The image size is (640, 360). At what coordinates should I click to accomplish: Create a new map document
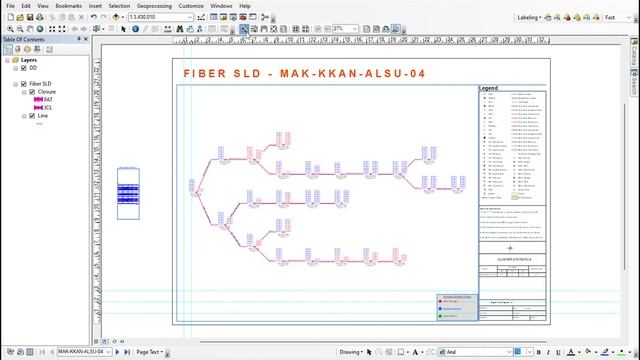coord(11,17)
